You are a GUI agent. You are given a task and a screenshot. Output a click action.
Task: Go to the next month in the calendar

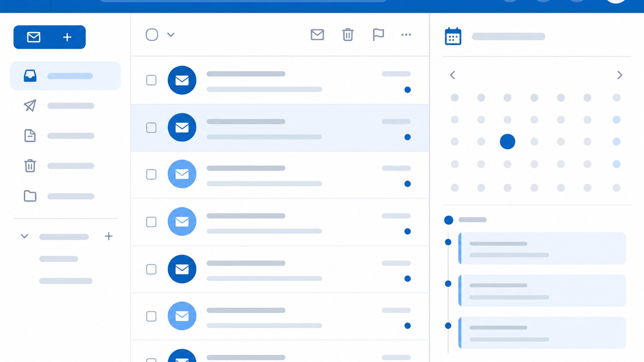coord(620,75)
